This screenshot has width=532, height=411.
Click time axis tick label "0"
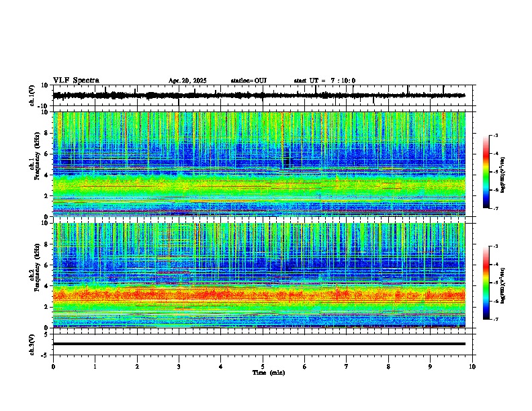coord(53,367)
